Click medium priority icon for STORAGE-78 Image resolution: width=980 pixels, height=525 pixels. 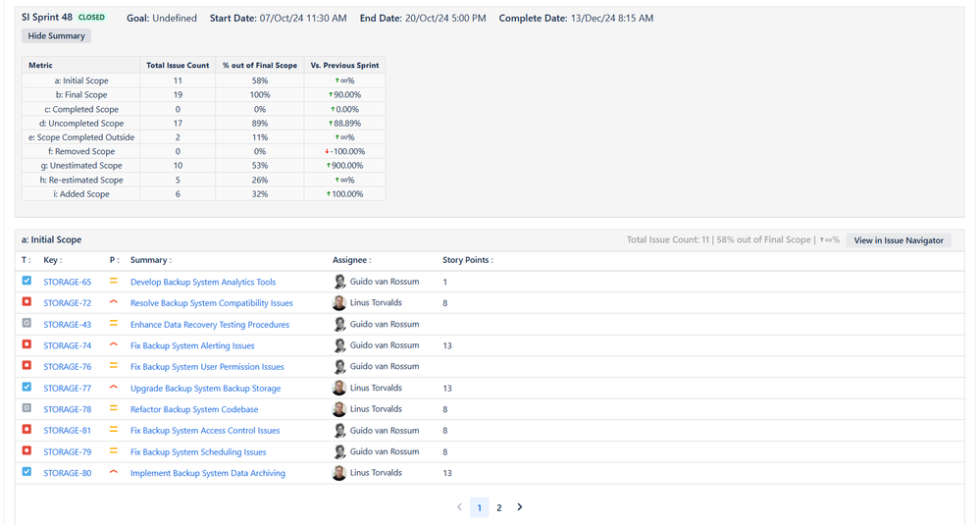point(114,409)
